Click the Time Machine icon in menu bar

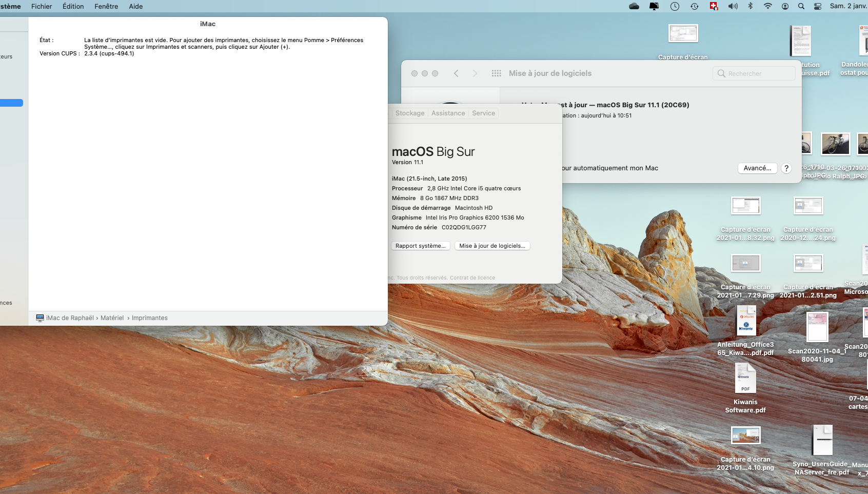point(694,6)
